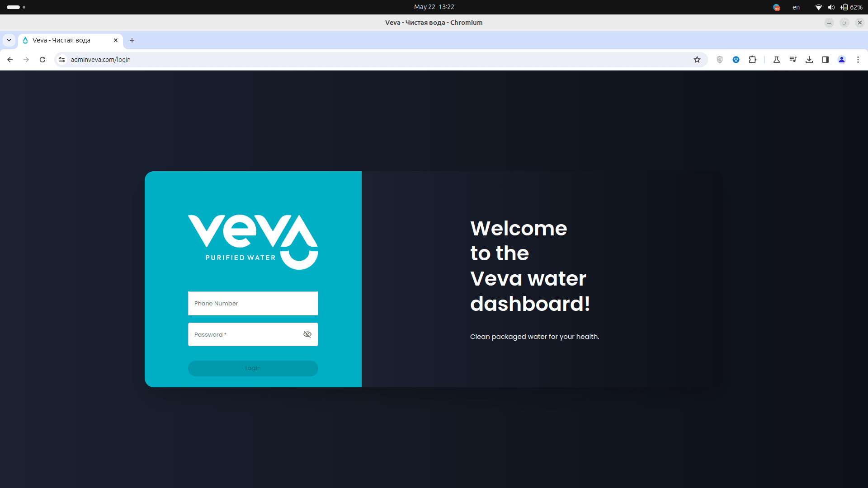Close the Veva browser tab
868x488 pixels.
click(x=116, y=40)
